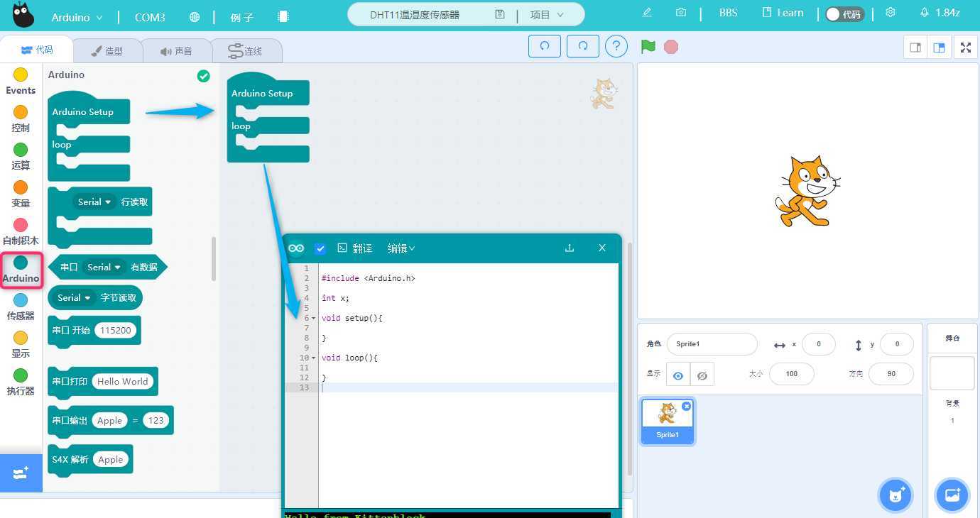
Task: Switch to the 代码 tab
Action: click(37, 50)
